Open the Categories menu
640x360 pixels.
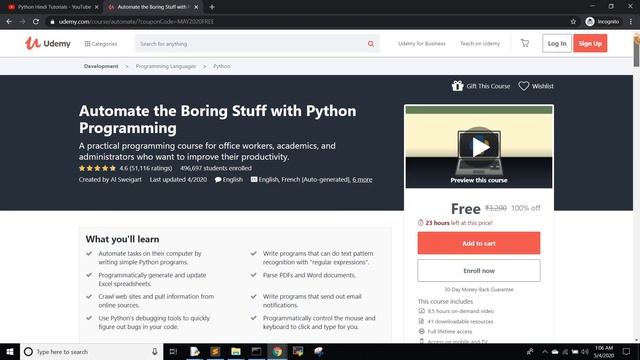click(x=101, y=44)
